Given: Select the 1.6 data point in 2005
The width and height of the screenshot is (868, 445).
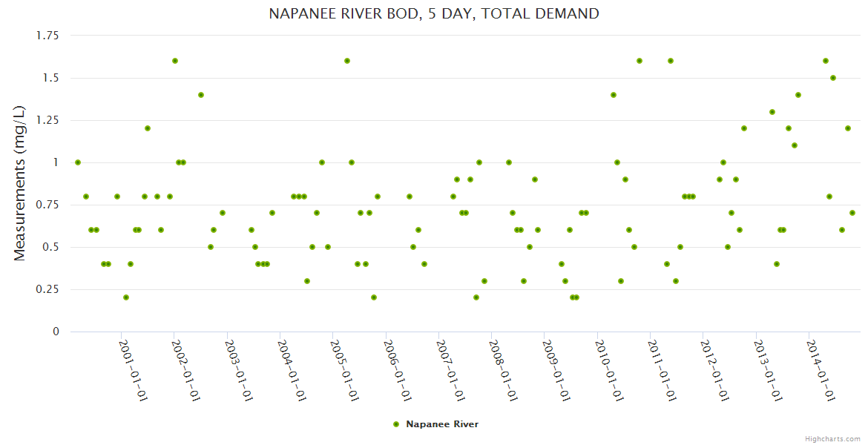Looking at the screenshot, I should click(x=347, y=61).
